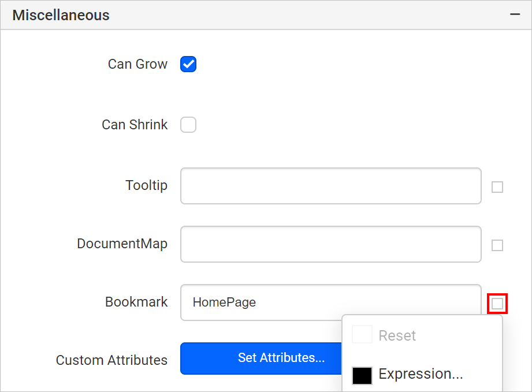Open the square options icon beside Tooltip
532x392 pixels.
tap(497, 187)
